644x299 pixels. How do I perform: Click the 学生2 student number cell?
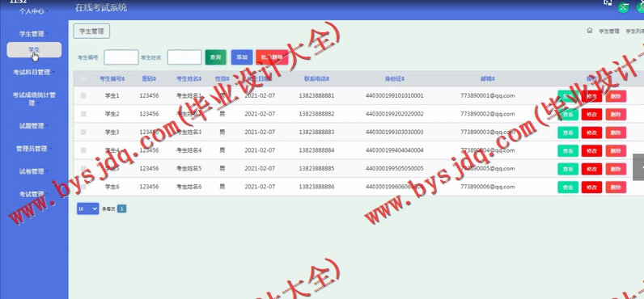click(112, 114)
